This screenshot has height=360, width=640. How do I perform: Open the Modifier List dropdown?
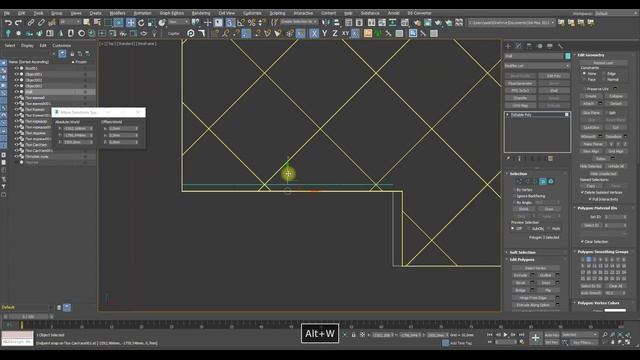coord(537,66)
